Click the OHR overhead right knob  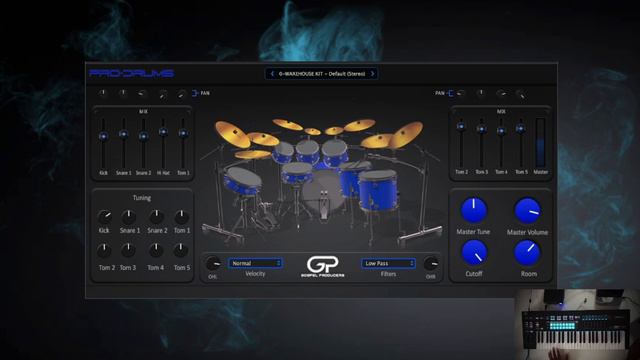click(431, 264)
